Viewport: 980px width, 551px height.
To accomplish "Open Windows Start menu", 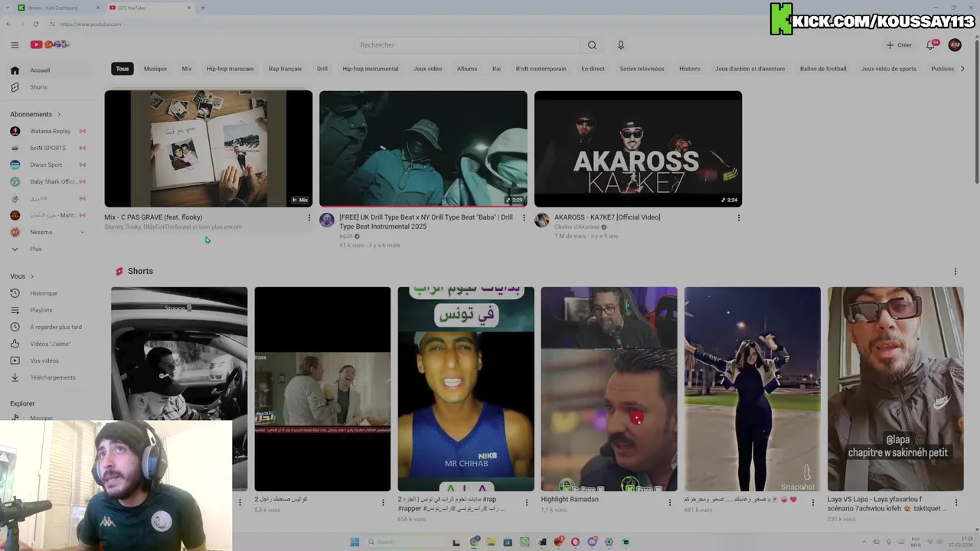I will pos(354,542).
